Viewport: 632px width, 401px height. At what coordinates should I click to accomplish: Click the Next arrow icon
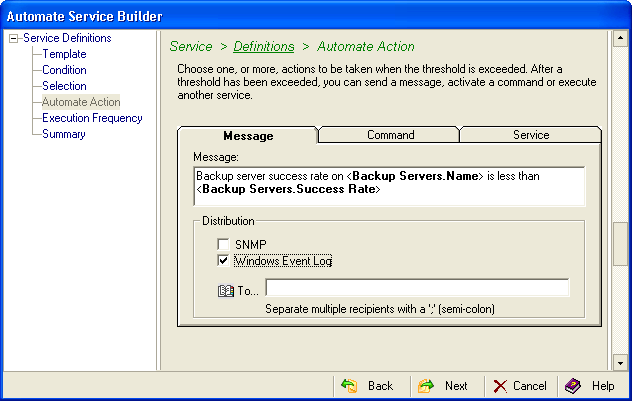click(x=426, y=386)
